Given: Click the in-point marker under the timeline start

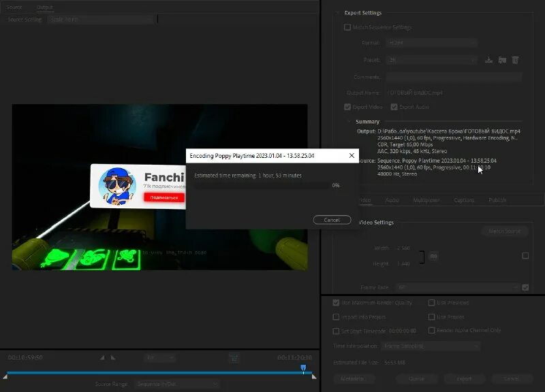Looking at the screenshot, I should click(x=5, y=377).
